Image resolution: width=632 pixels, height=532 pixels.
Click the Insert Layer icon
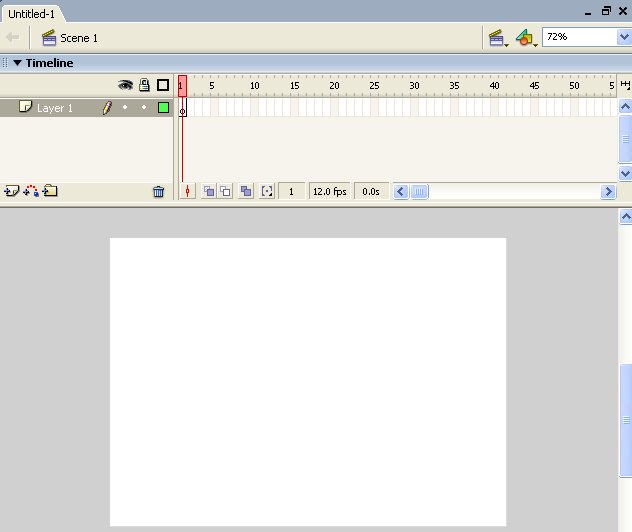coord(11,191)
